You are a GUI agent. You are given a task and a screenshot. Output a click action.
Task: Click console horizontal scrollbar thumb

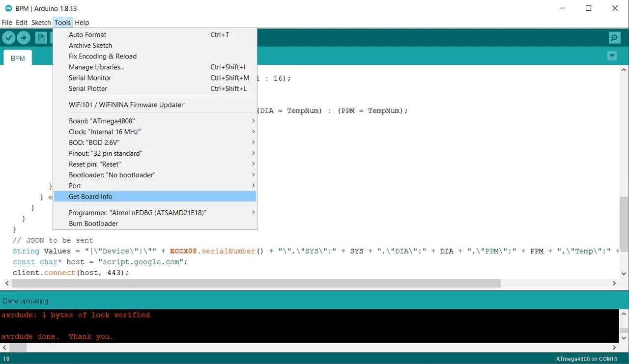pyautogui.click(x=18, y=347)
